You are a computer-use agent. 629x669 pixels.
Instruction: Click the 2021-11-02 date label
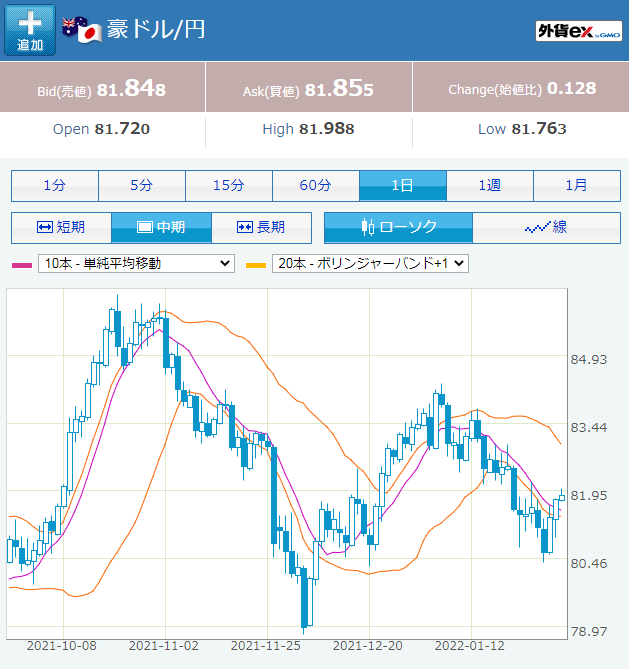(164, 646)
